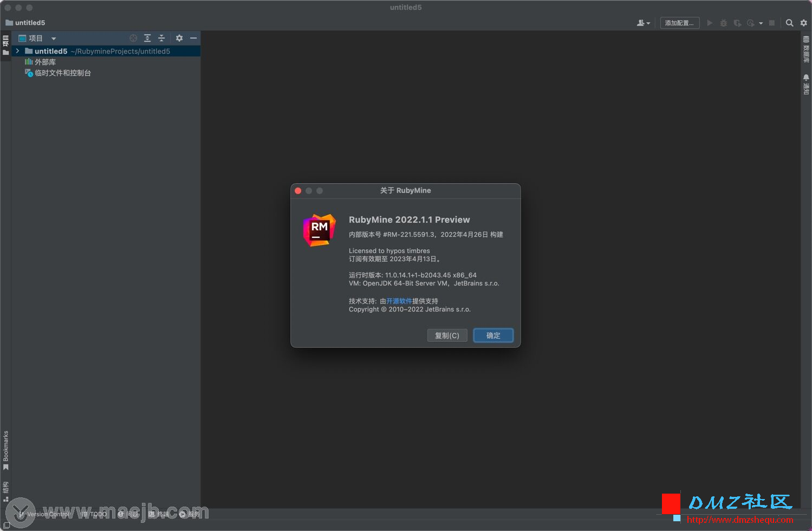This screenshot has height=531, width=812.
Task: Click the VM: OpenJDK 64-Bit Server VM line
Action: (424, 283)
